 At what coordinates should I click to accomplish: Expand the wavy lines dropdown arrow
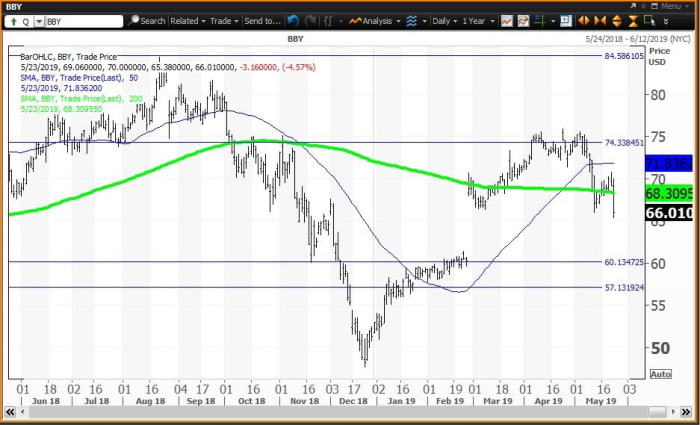point(424,21)
